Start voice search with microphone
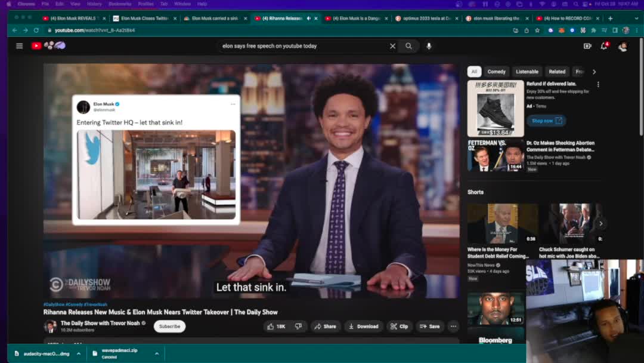 point(428,46)
